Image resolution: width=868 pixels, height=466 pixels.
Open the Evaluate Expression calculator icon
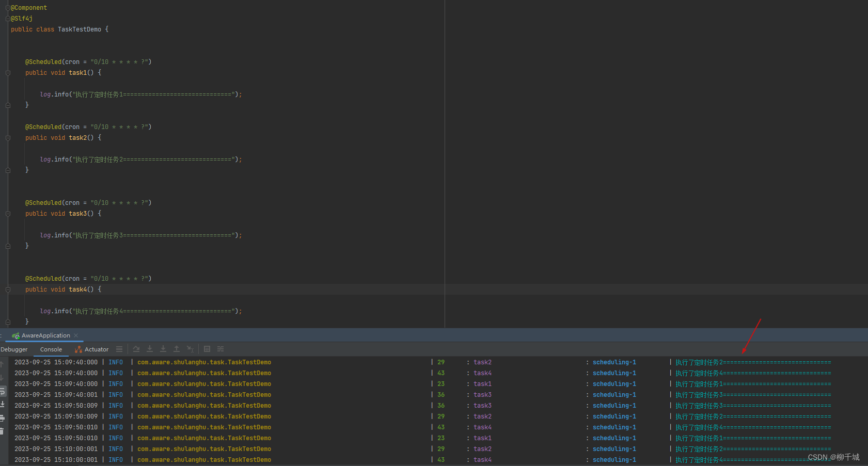(x=207, y=349)
